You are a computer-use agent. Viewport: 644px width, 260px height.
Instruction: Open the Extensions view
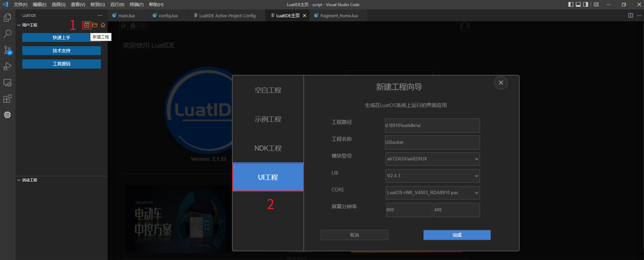(7, 99)
